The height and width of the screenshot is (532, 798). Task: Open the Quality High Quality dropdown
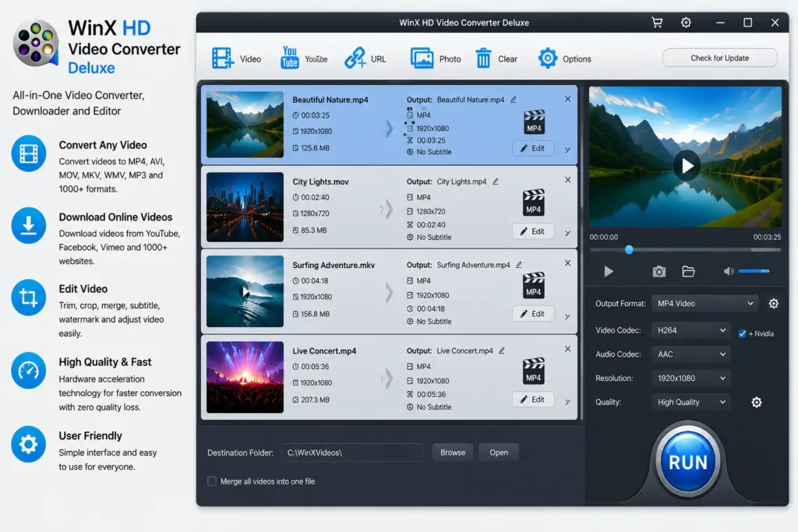pos(690,402)
